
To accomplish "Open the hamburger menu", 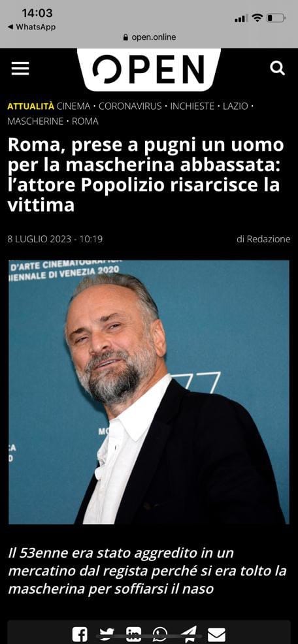I will pos(20,69).
